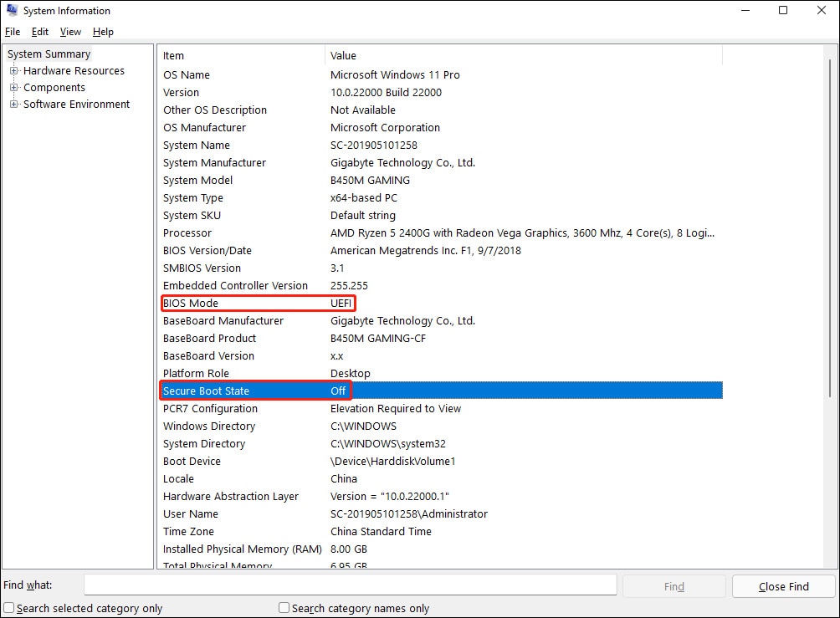Select the BaseBoard Version row
The image size is (840, 618).
coord(441,355)
